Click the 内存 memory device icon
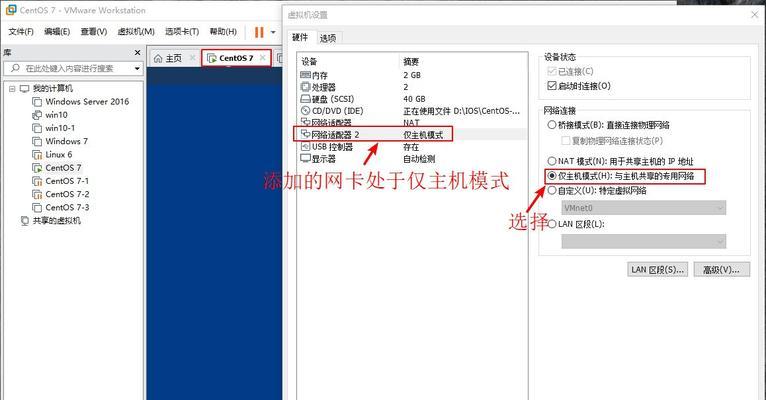This screenshot has height=400, width=766. (305, 75)
